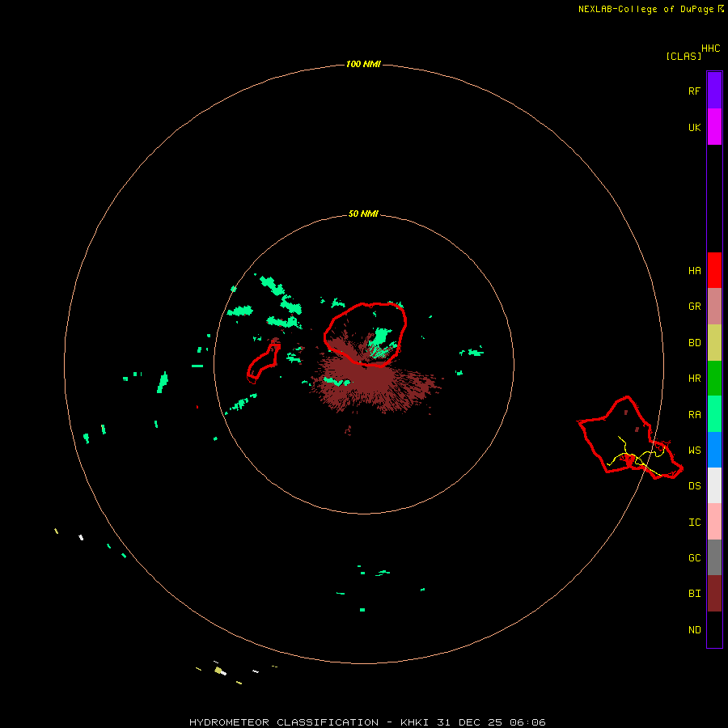Click the RF legend label
728x728 pixels.
point(694,91)
